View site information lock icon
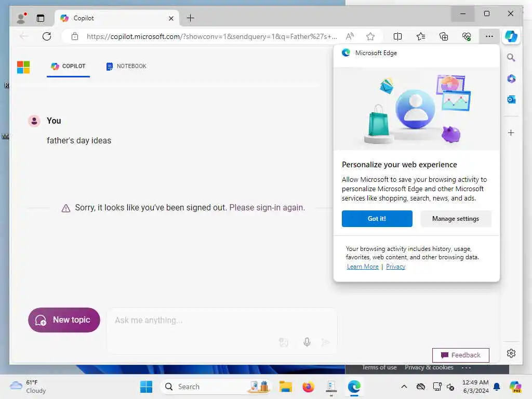532x399 pixels. (x=75, y=36)
